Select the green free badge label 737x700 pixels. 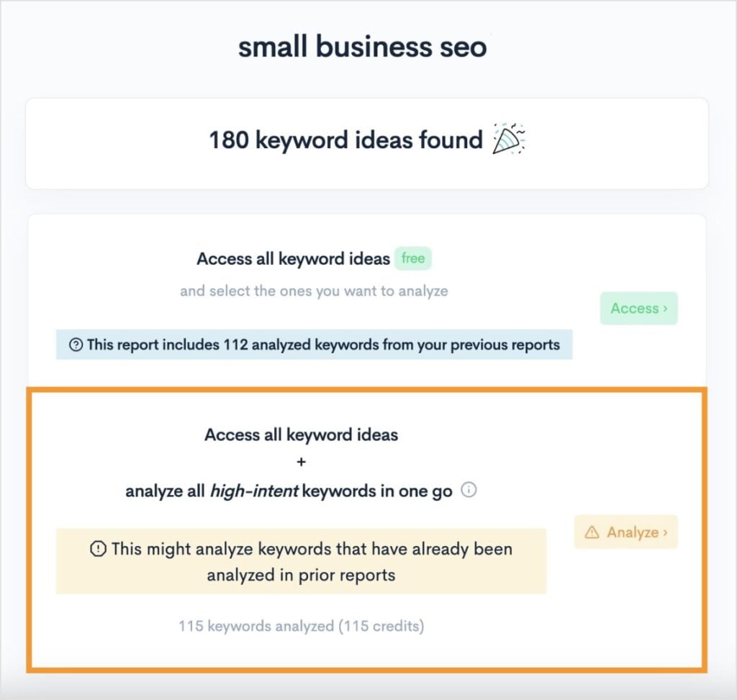pyautogui.click(x=413, y=258)
